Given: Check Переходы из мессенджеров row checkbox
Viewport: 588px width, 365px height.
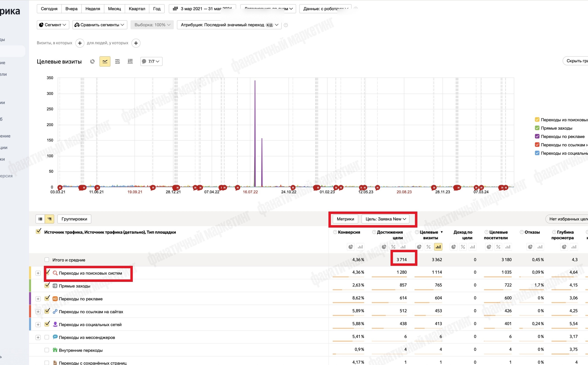Looking at the screenshot, I should pyautogui.click(x=47, y=337).
